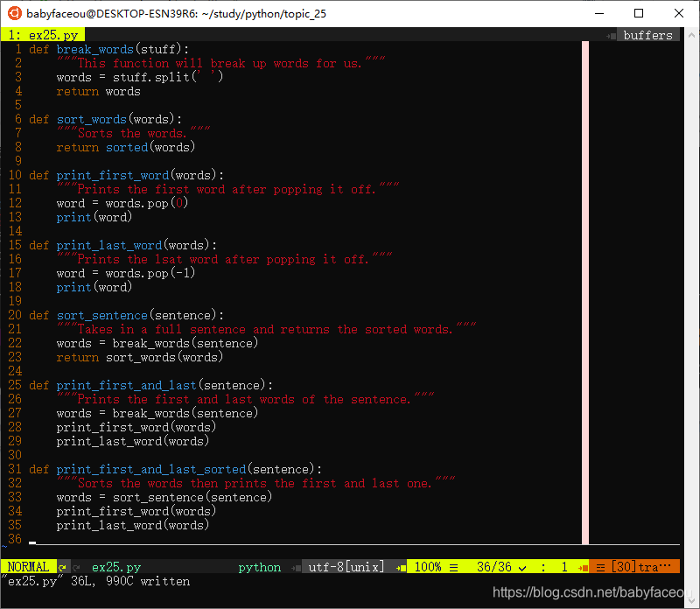Click the Ubuntu icon in the title bar
Screen dimensions: 700x609
coord(14,13)
